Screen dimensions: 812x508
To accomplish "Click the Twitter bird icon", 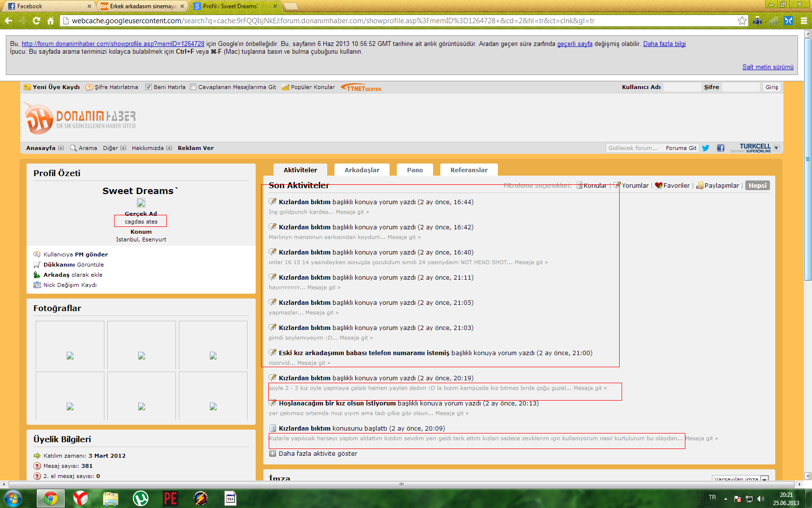I will coord(706,148).
